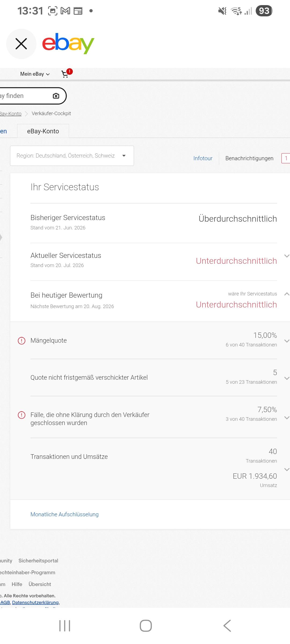Tap warning icon beside Fälle ohne Klärung
290x644 pixels.
tap(21, 415)
